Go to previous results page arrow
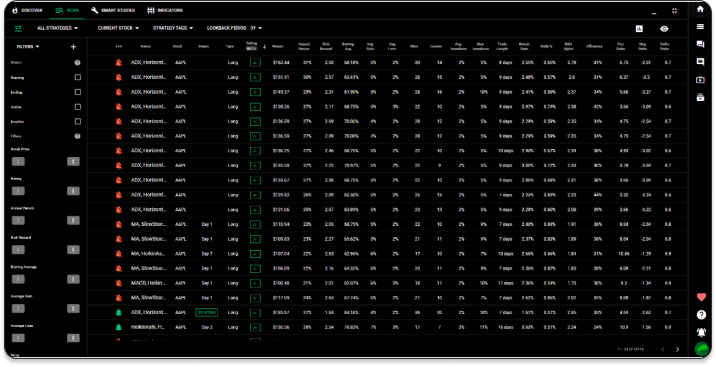The height and width of the screenshot is (367, 716). [663, 349]
